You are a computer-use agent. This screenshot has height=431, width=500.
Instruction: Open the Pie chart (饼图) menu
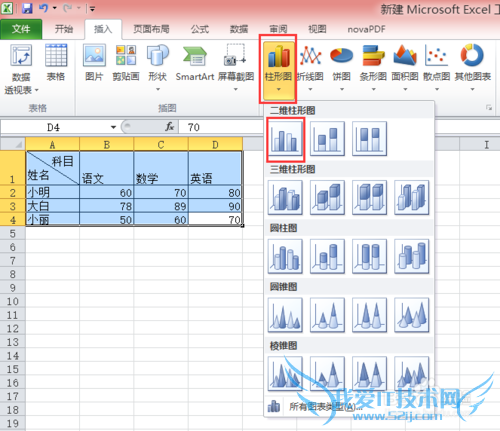tap(342, 67)
